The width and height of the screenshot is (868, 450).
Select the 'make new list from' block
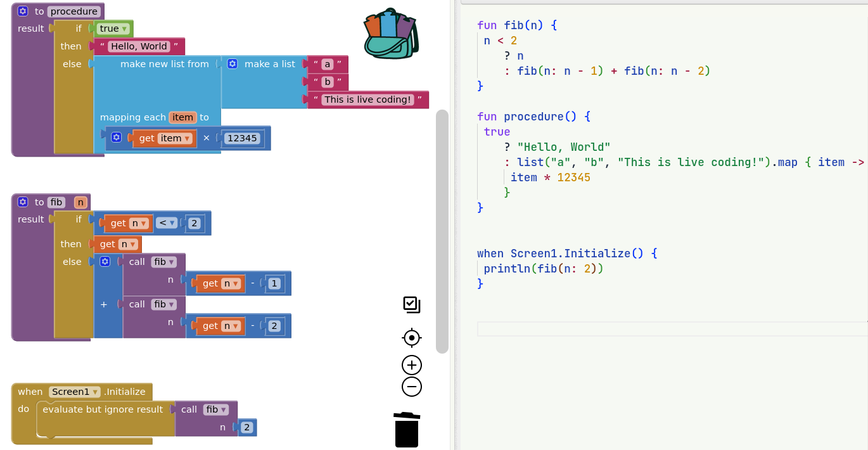[x=165, y=64]
